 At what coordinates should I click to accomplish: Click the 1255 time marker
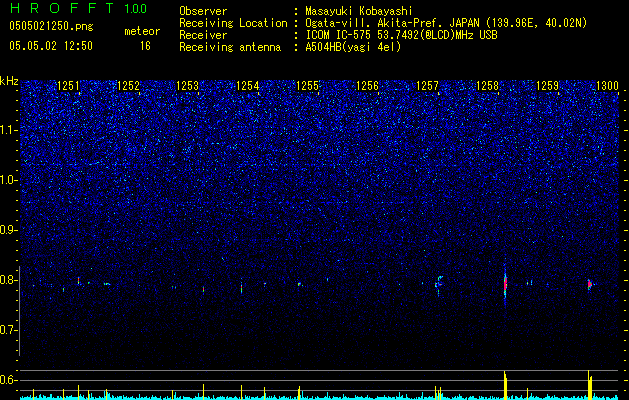pos(308,86)
